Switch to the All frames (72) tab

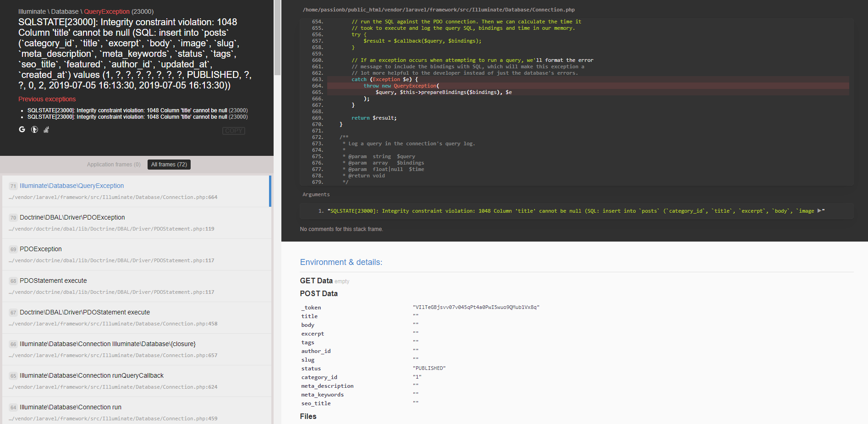click(x=169, y=164)
